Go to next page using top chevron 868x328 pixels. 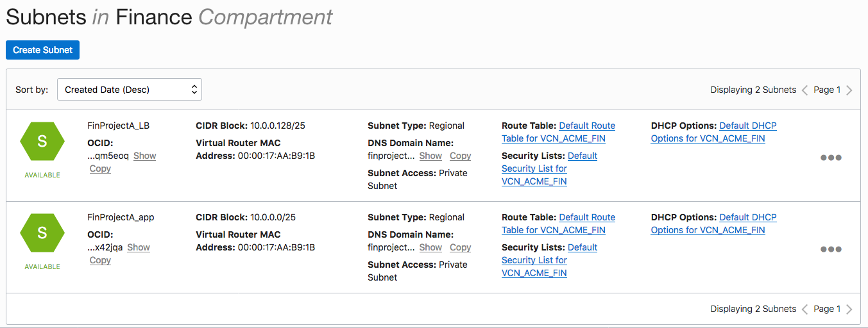[849, 90]
